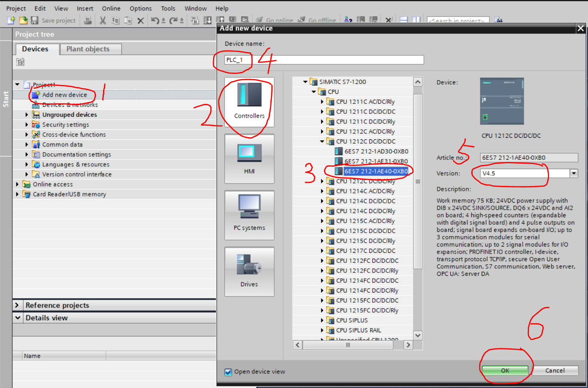Screen dimensions: 588x388
Task: Click the Search in project field
Action: point(459,20)
